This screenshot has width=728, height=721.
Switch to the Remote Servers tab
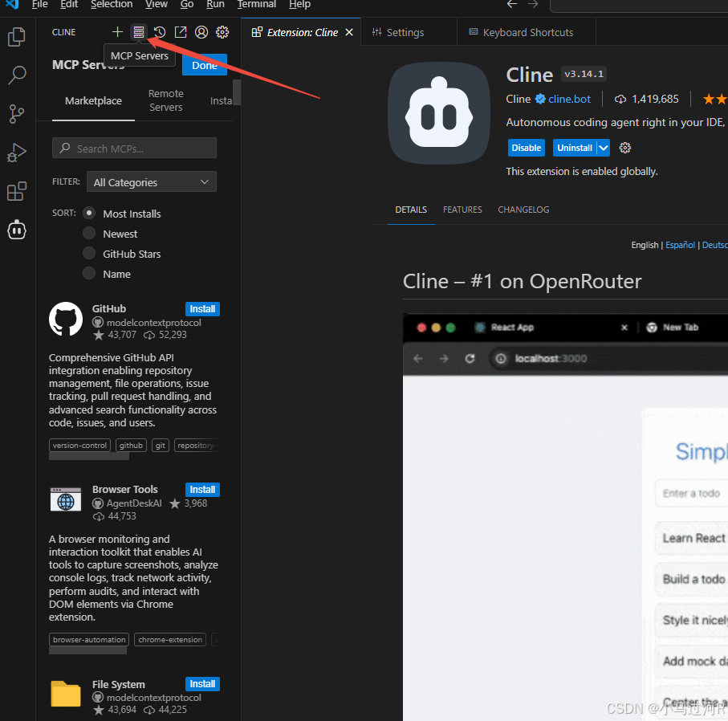(166, 100)
